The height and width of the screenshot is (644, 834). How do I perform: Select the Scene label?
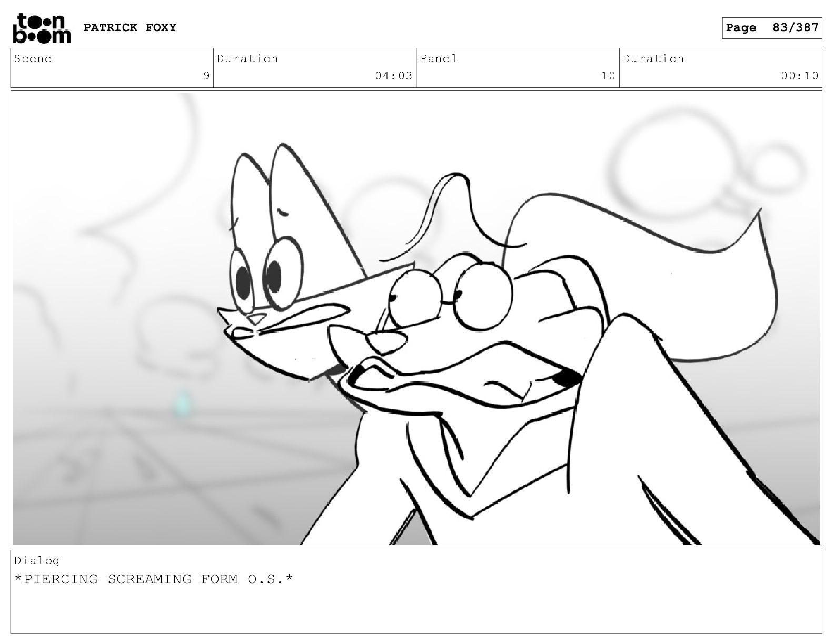[x=33, y=58]
